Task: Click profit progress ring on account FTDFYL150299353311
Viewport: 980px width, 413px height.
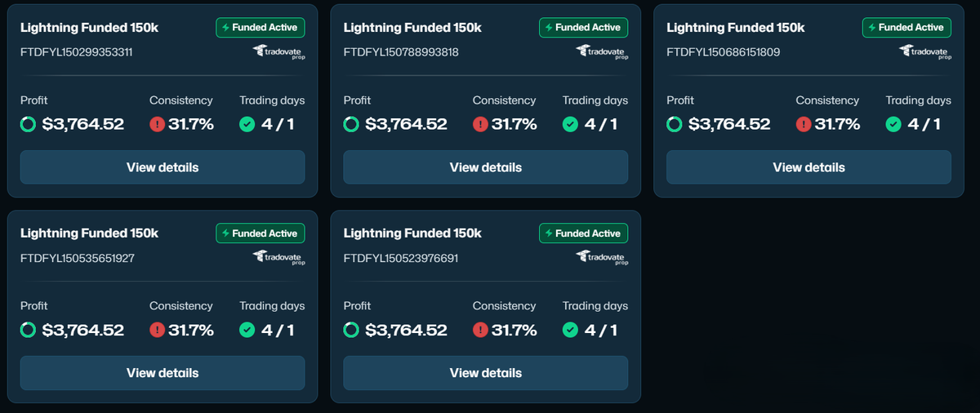Action: point(29,124)
